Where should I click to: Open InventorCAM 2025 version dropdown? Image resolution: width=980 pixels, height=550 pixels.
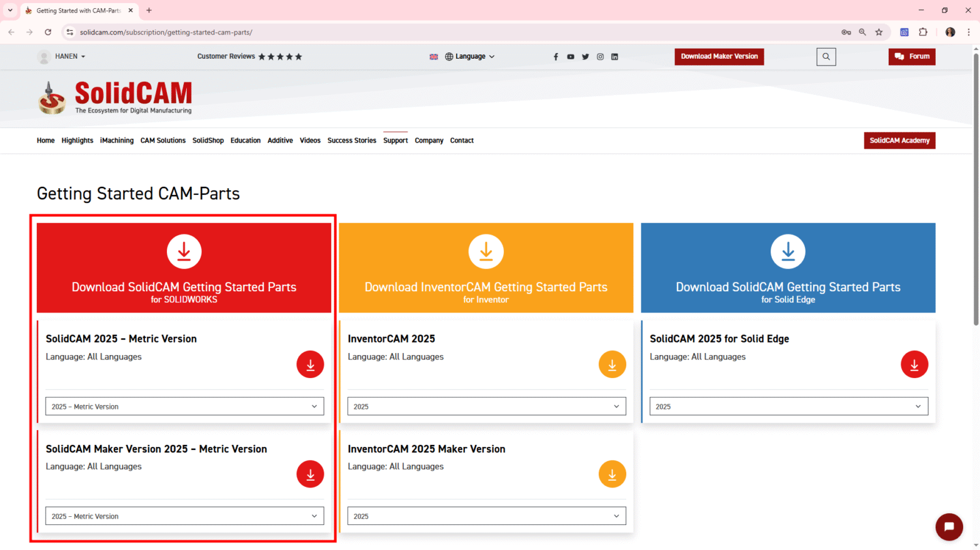tap(487, 406)
